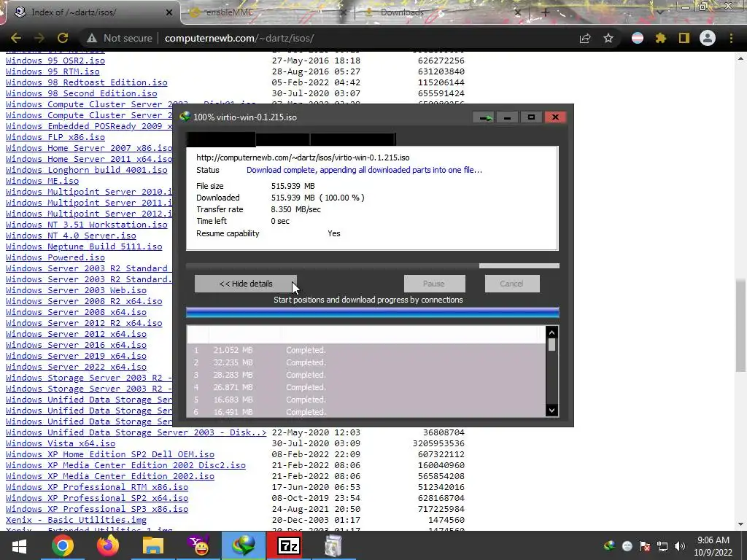This screenshot has width=747, height=560.
Task: Click the Cancel button in download dialog
Action: click(512, 284)
